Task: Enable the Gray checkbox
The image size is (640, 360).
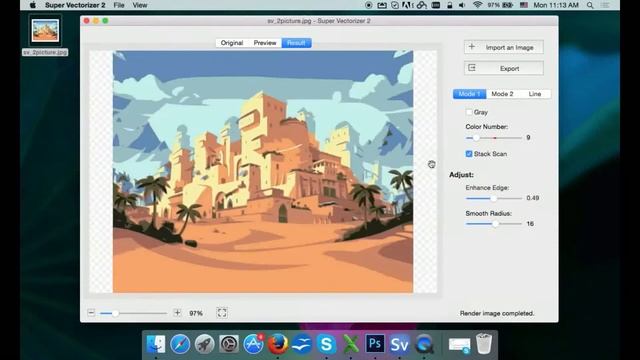Action: (469, 112)
